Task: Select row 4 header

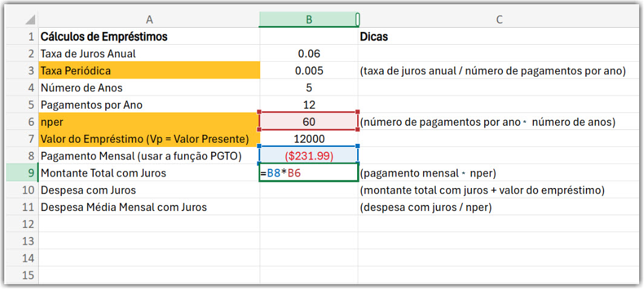Action: coord(21,88)
